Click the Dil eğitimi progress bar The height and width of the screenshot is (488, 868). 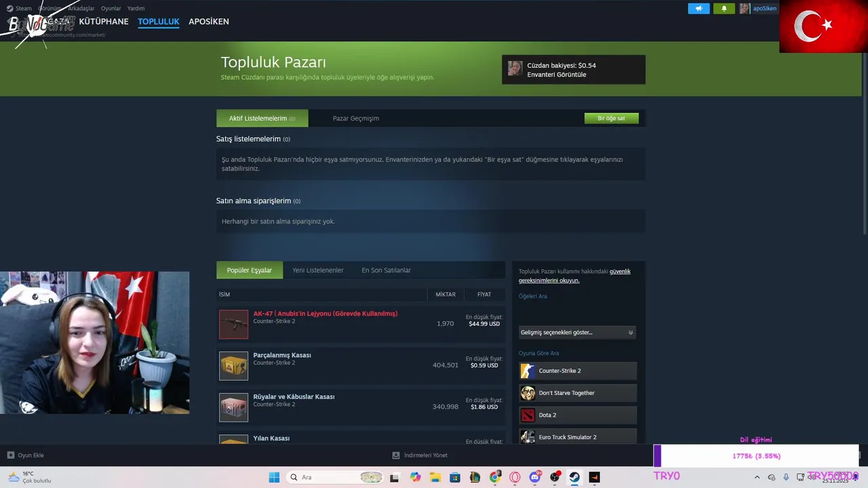click(756, 456)
